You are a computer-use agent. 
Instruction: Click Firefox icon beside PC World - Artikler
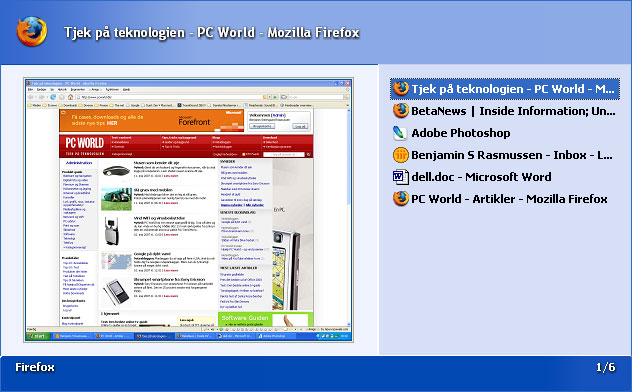coord(401,199)
